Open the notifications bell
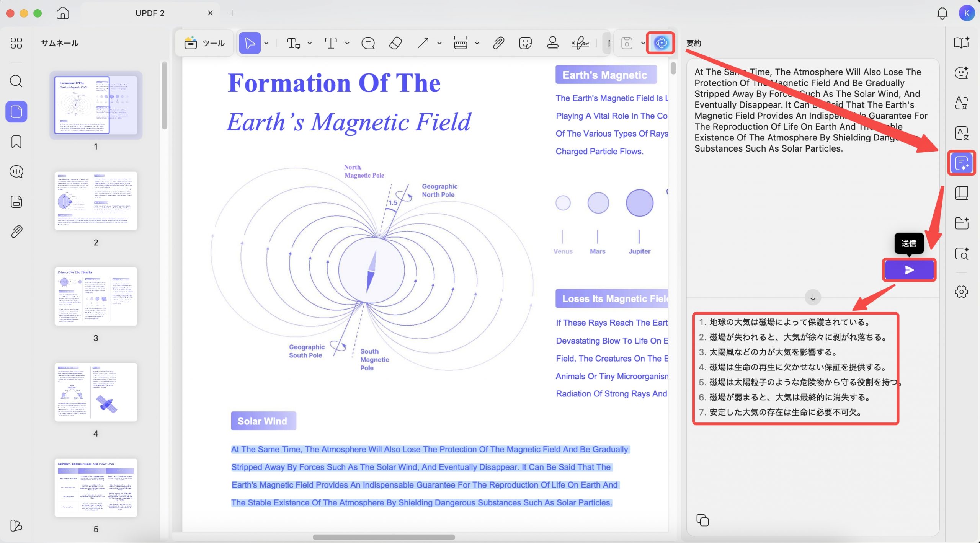This screenshot has width=980, height=543. pos(942,13)
